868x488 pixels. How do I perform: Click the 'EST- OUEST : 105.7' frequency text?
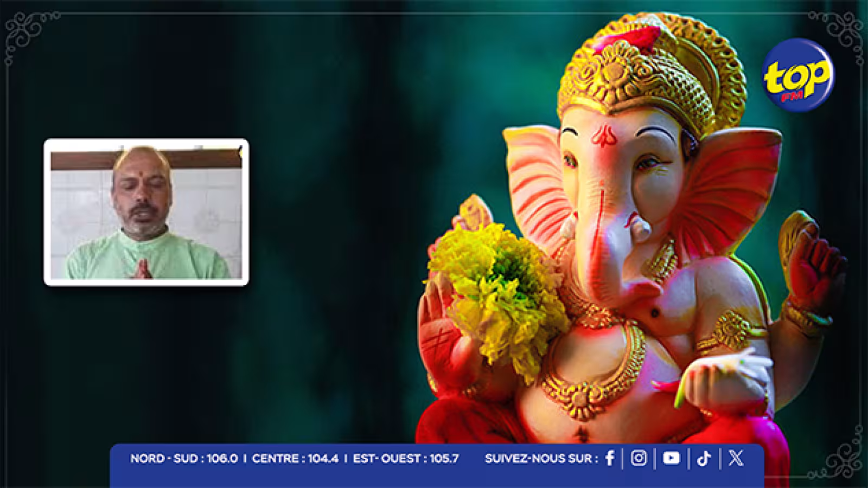click(406, 459)
